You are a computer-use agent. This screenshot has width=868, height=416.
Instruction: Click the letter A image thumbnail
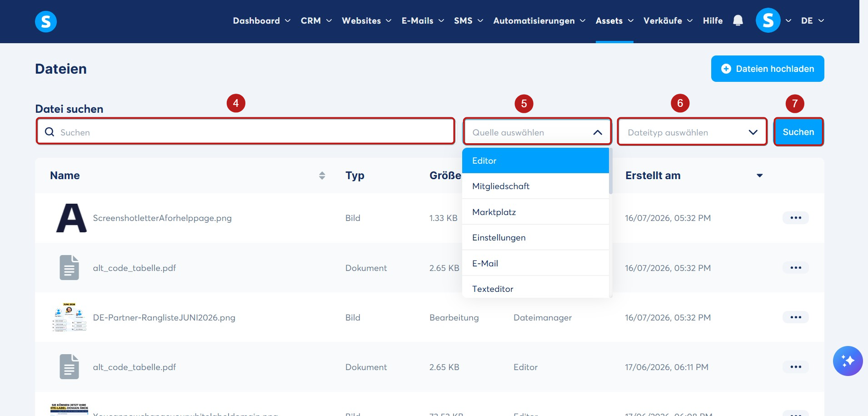[x=71, y=218]
